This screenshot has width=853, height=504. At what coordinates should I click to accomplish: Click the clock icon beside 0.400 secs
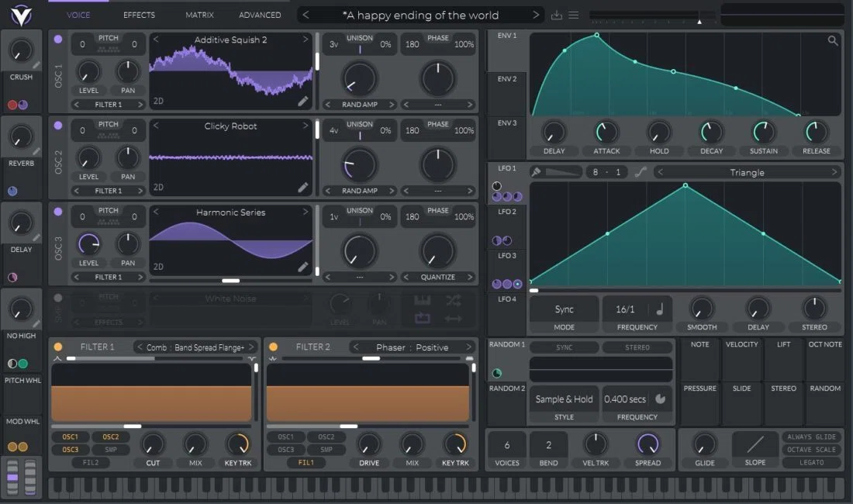pyautogui.click(x=660, y=399)
